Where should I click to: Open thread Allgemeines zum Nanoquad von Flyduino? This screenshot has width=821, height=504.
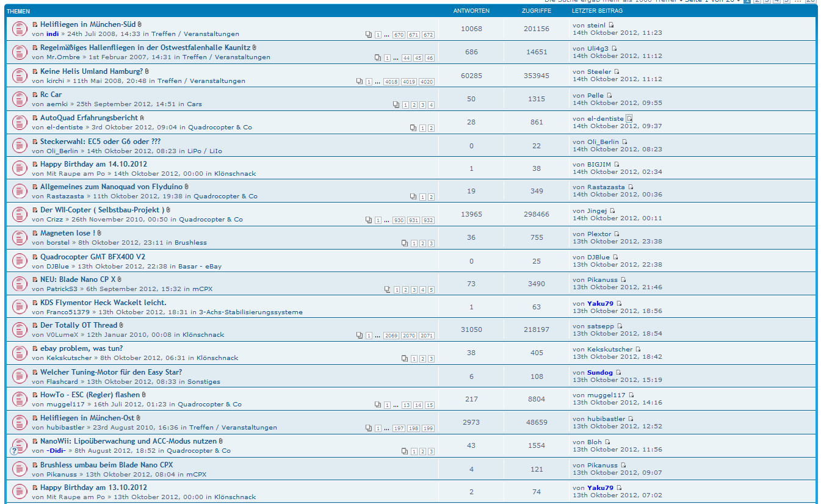(x=112, y=187)
